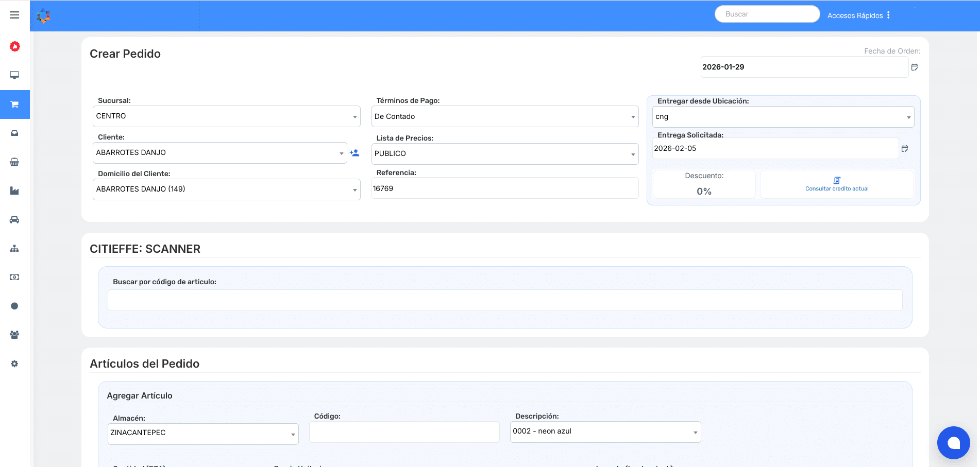Open the hamburger menu in the sidebar

tap(14, 15)
